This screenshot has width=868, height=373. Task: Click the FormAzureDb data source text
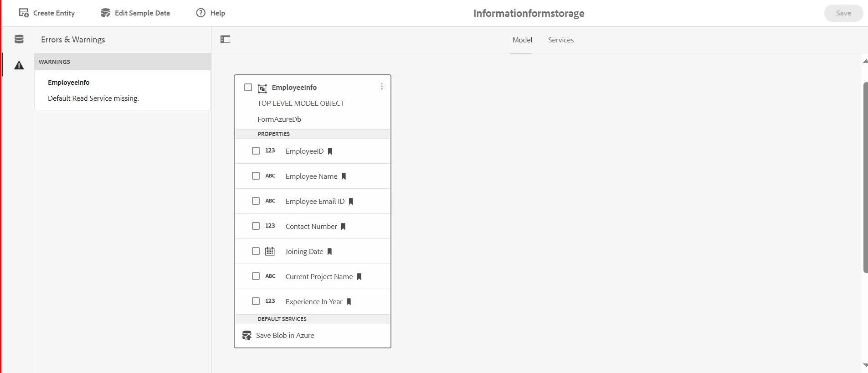point(279,119)
